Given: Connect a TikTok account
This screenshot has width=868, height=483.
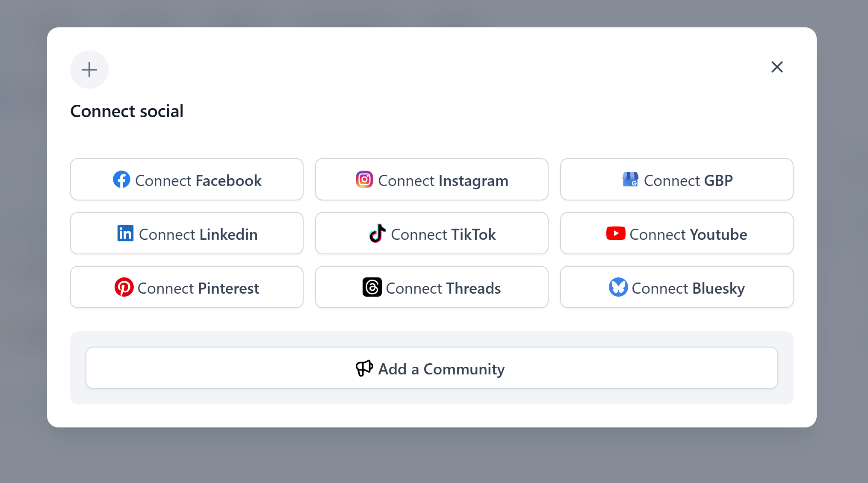Looking at the screenshot, I should [431, 233].
